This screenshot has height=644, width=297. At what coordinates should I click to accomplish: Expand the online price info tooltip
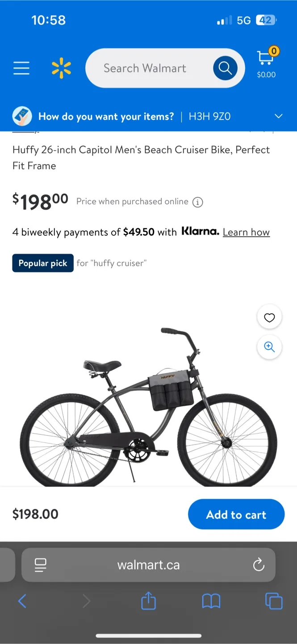tap(197, 202)
